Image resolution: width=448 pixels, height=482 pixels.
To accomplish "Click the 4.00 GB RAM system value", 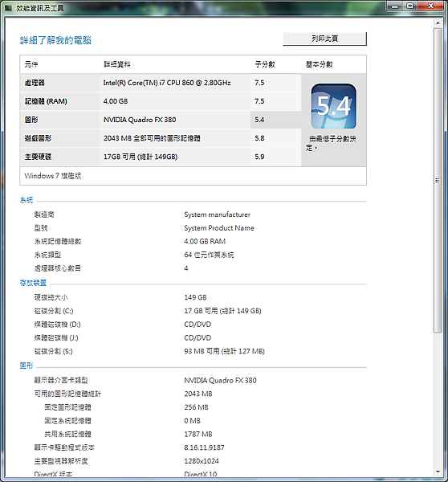I will coord(205,241).
